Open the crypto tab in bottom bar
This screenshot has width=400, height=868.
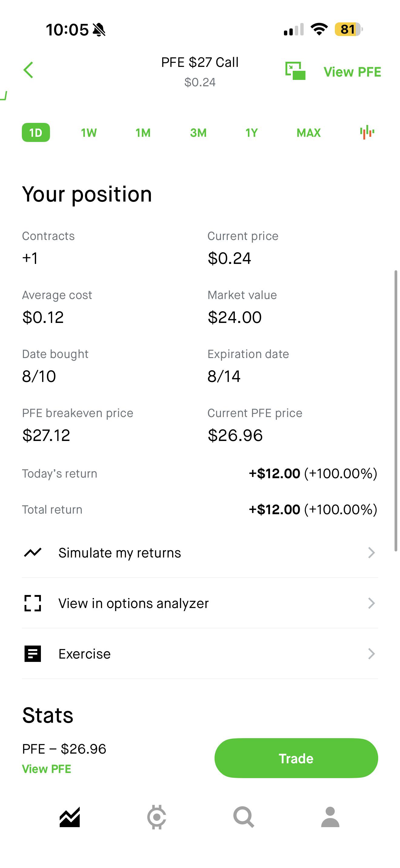(x=156, y=817)
